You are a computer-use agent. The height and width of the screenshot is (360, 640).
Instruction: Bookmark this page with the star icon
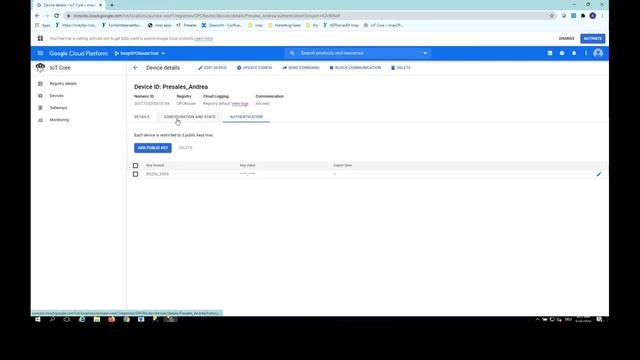coord(551,16)
